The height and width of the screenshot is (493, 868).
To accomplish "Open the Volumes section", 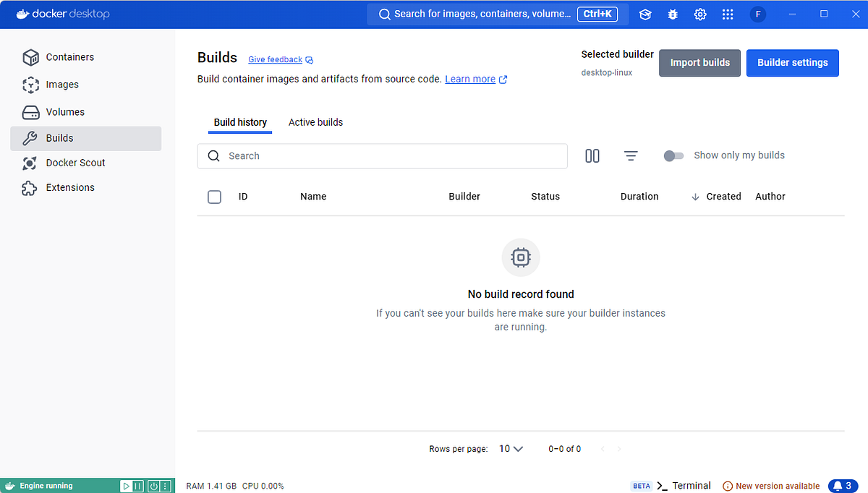I will (64, 111).
